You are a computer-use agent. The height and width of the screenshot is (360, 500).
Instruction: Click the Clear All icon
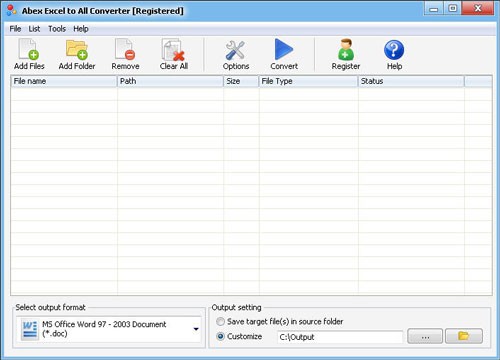173,49
